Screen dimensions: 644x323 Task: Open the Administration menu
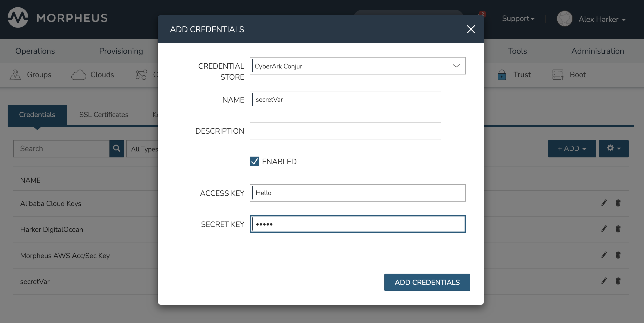pos(597,51)
